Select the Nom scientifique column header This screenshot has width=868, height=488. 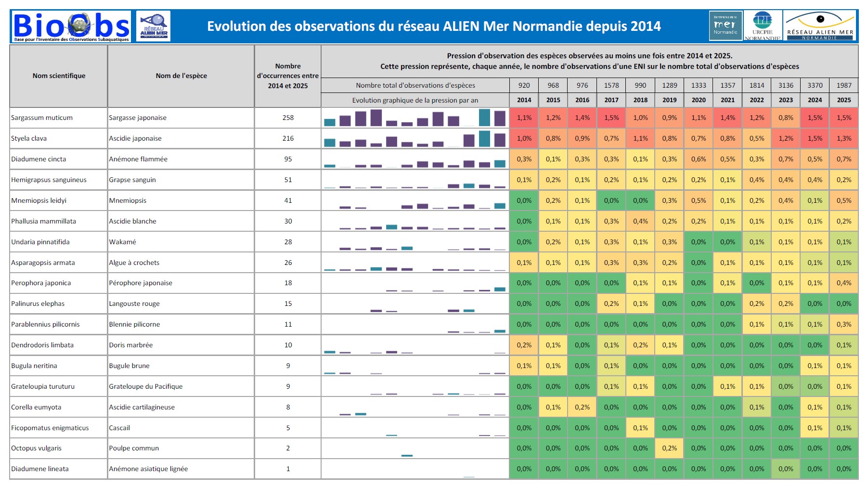(59, 76)
